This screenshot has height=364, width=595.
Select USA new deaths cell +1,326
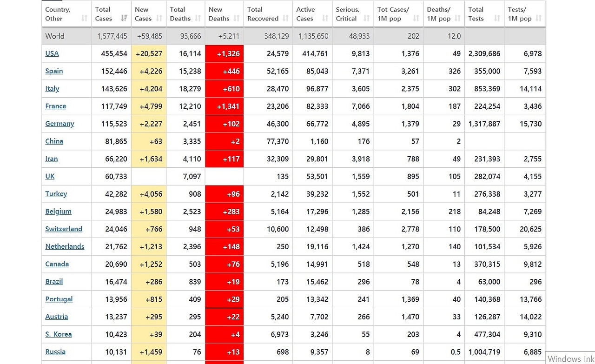224,53
